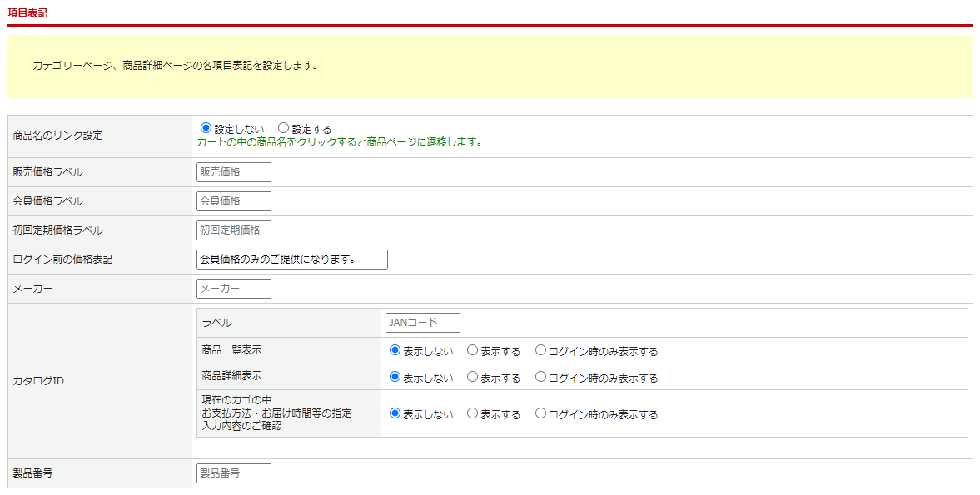Click the 初回定期価格ラベル input field
The width and height of the screenshot is (980, 495).
(234, 230)
